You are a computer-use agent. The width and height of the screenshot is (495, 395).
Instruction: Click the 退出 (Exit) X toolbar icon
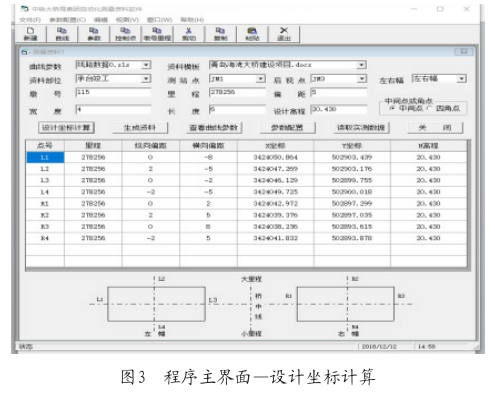(284, 34)
